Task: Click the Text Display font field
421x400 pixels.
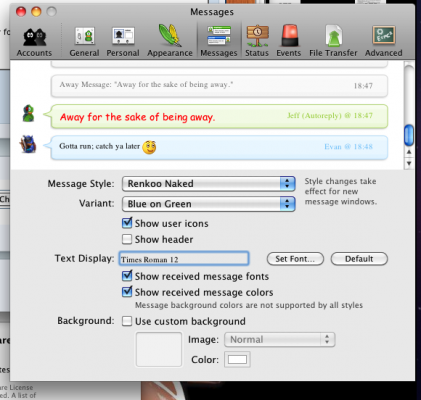Action: pos(184,259)
